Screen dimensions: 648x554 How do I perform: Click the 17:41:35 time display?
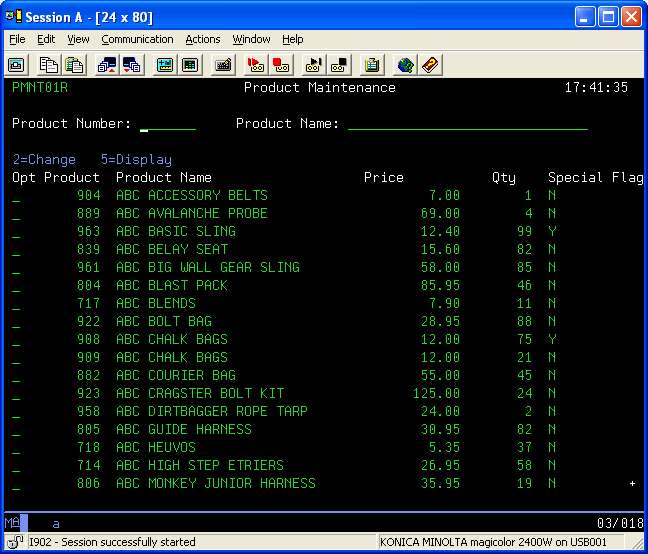[596, 88]
